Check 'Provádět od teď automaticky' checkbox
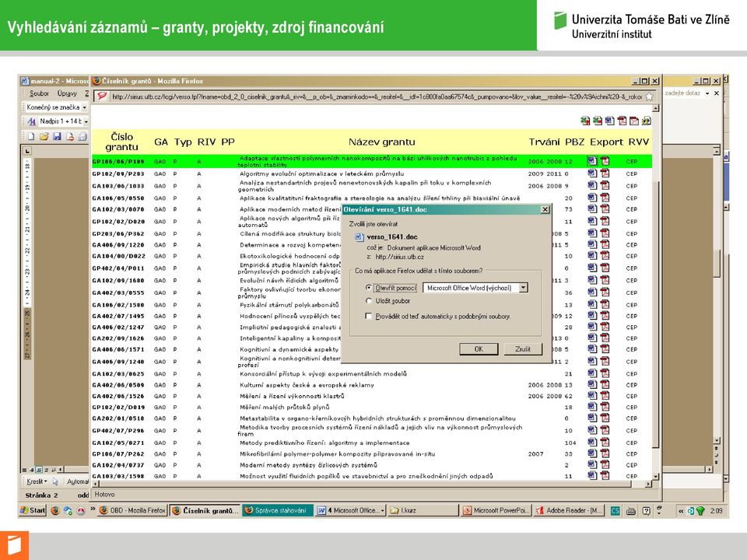The width and height of the screenshot is (747, 560). 368,316
